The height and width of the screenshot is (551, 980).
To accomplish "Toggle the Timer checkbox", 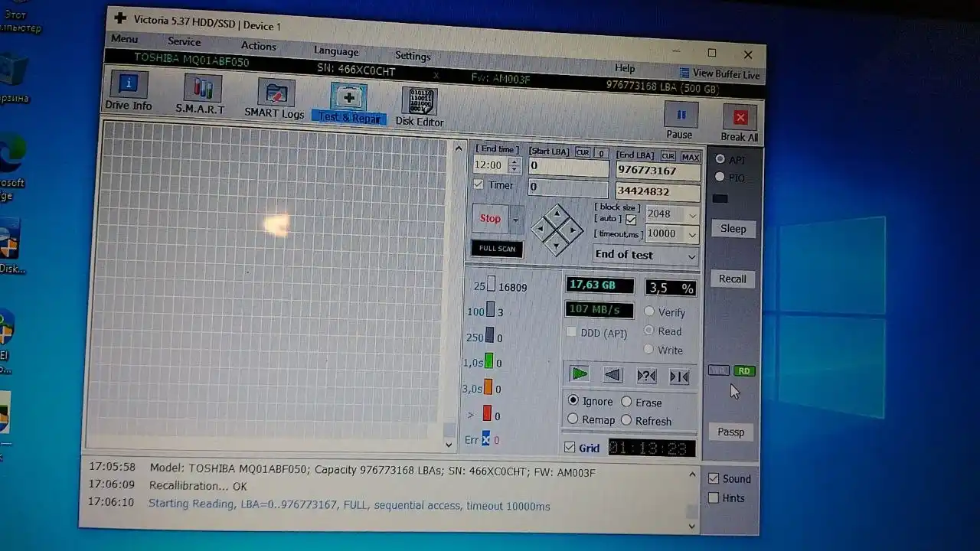I will tap(479, 184).
